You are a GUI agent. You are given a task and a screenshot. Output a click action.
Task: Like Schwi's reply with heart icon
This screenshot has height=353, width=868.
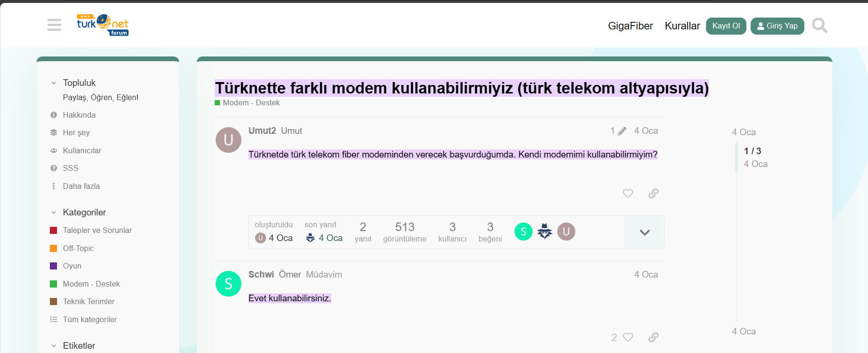(x=628, y=337)
